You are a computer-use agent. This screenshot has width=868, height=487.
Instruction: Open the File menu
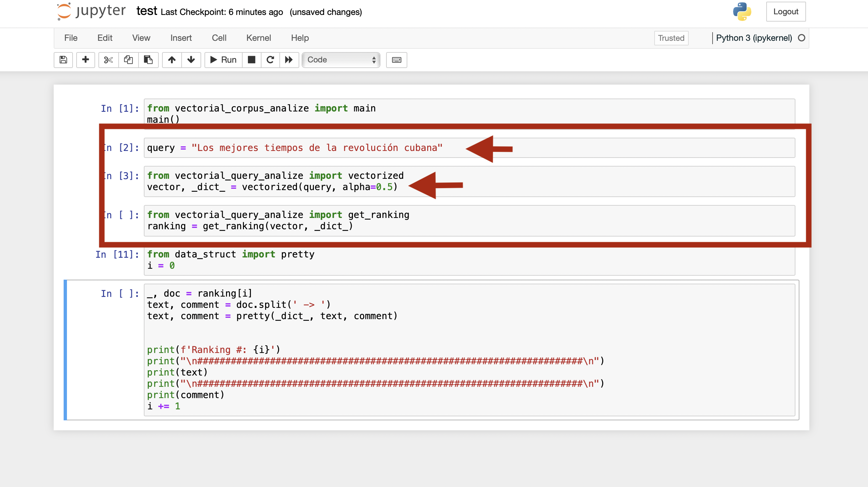coord(71,38)
